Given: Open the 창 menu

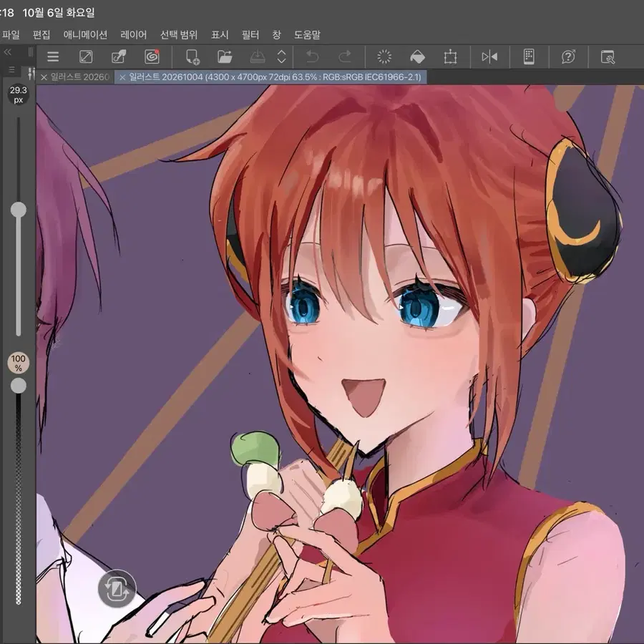Looking at the screenshot, I should point(276,34).
